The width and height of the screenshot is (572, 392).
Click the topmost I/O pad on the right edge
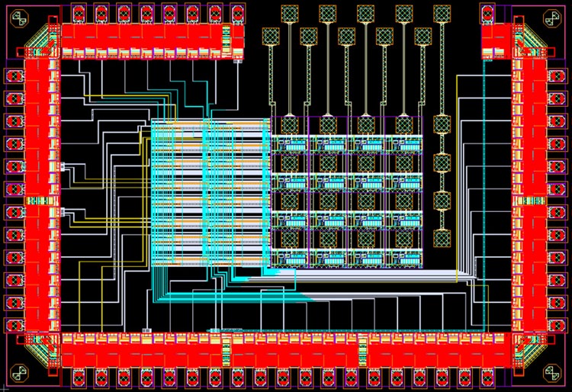point(558,77)
